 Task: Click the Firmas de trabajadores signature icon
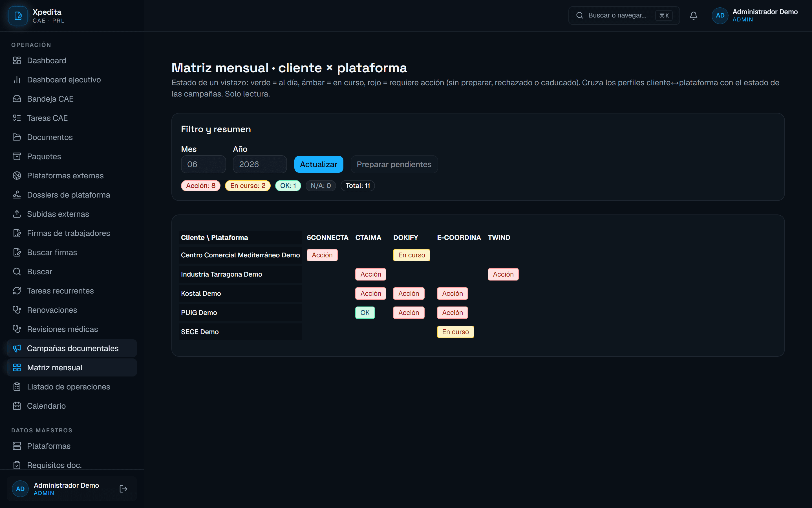coord(17,233)
